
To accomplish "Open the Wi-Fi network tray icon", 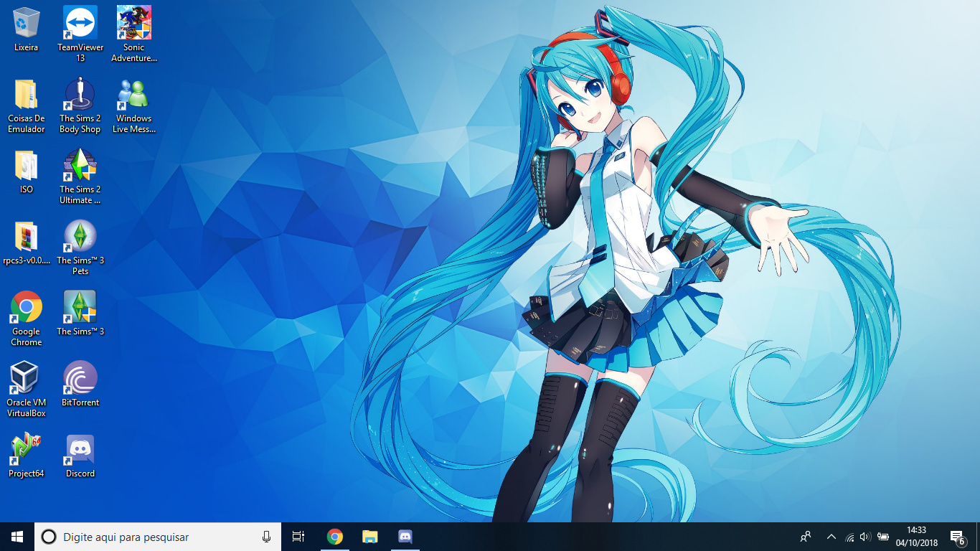I will click(x=849, y=537).
